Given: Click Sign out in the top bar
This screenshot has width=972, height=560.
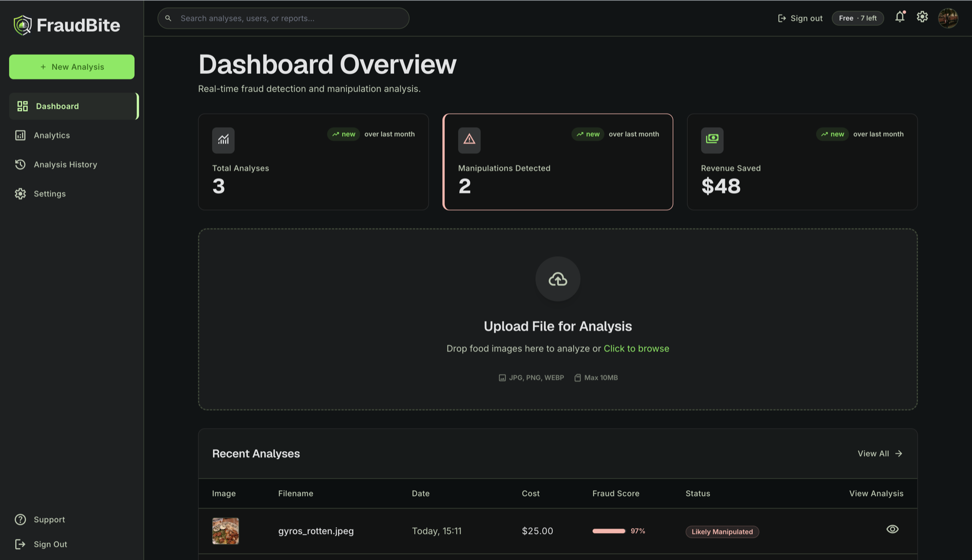Looking at the screenshot, I should (800, 18).
